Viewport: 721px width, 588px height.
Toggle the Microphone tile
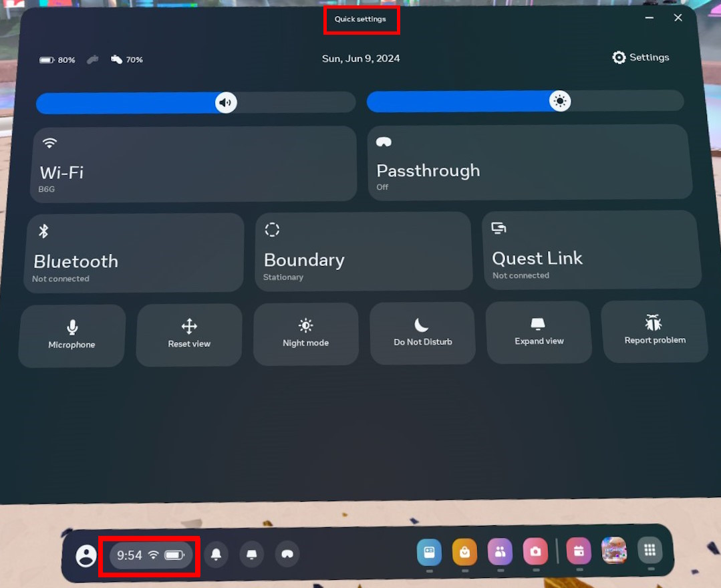pos(72,334)
